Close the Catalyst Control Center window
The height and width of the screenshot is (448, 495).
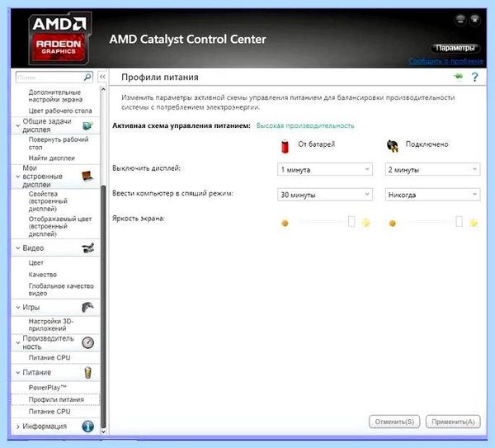[474, 20]
